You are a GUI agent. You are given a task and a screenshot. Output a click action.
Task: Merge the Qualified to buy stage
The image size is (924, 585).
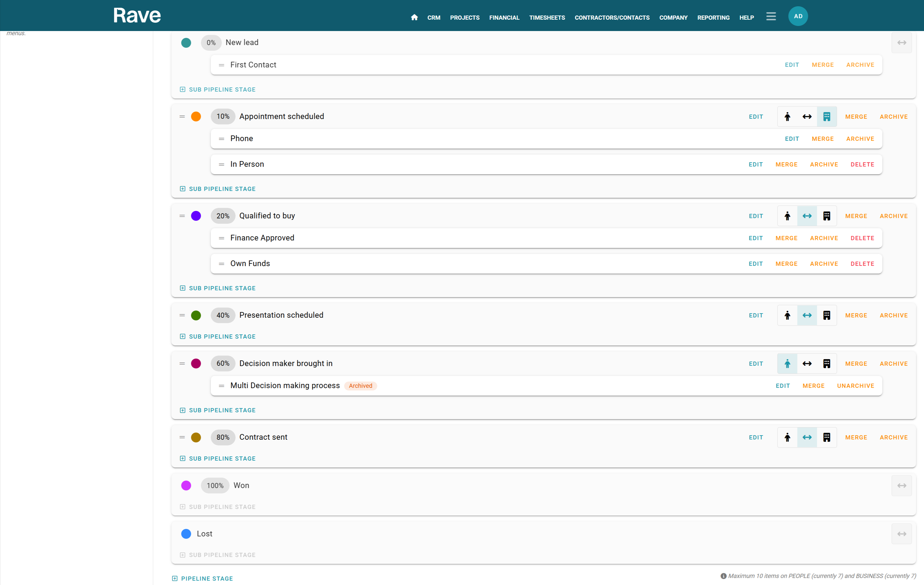856,216
